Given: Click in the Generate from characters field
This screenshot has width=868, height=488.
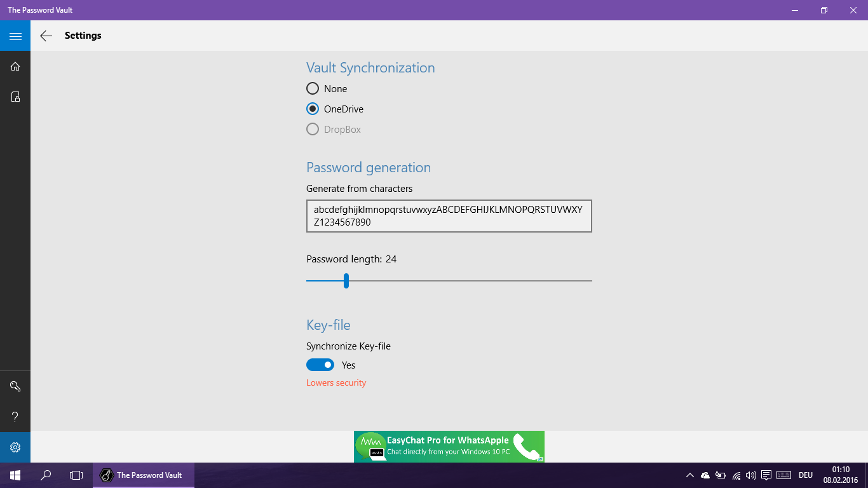Looking at the screenshot, I should coord(449,216).
